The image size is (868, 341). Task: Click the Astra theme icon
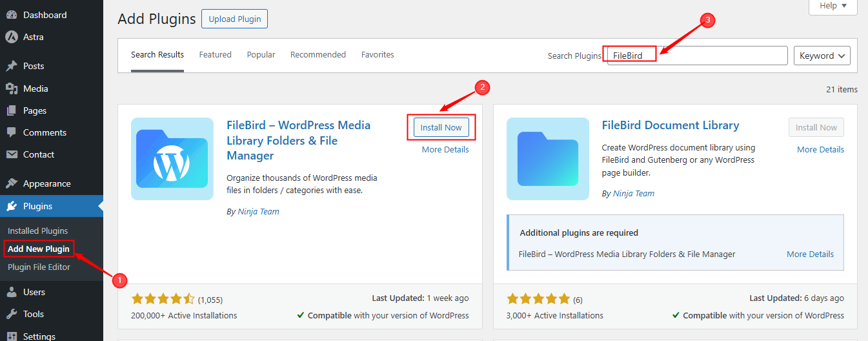[12, 37]
